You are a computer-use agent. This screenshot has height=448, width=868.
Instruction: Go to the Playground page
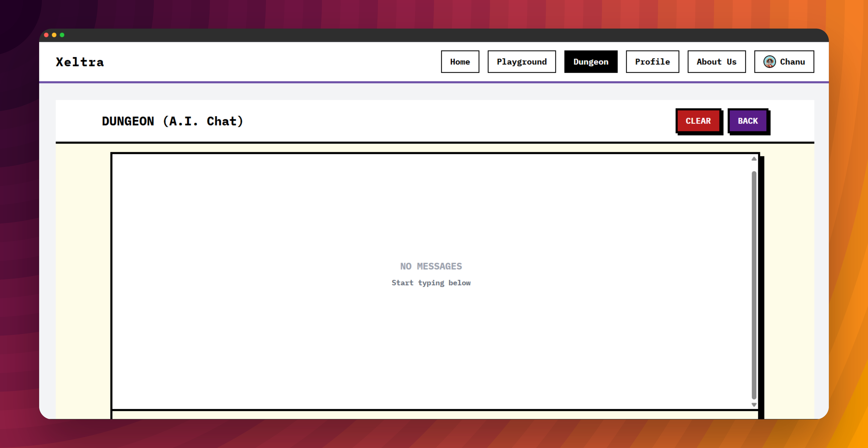click(521, 62)
